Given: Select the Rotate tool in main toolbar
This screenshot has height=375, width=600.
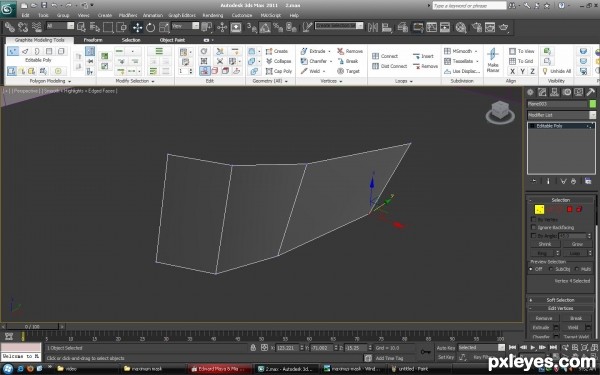Looking at the screenshot, I should click(x=150, y=27).
